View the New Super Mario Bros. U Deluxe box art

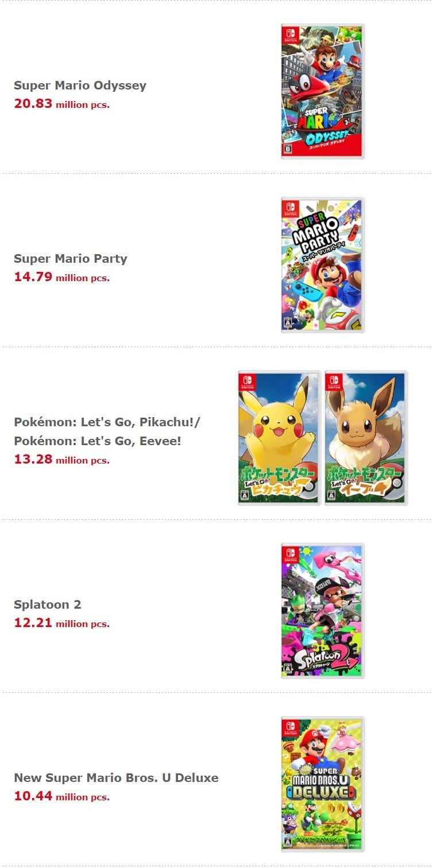(x=323, y=784)
